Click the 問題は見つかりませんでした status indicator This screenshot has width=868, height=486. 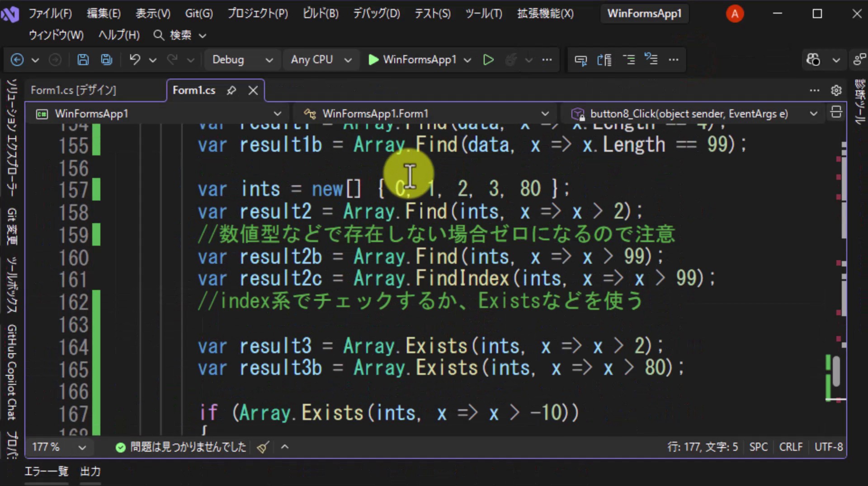tap(181, 447)
